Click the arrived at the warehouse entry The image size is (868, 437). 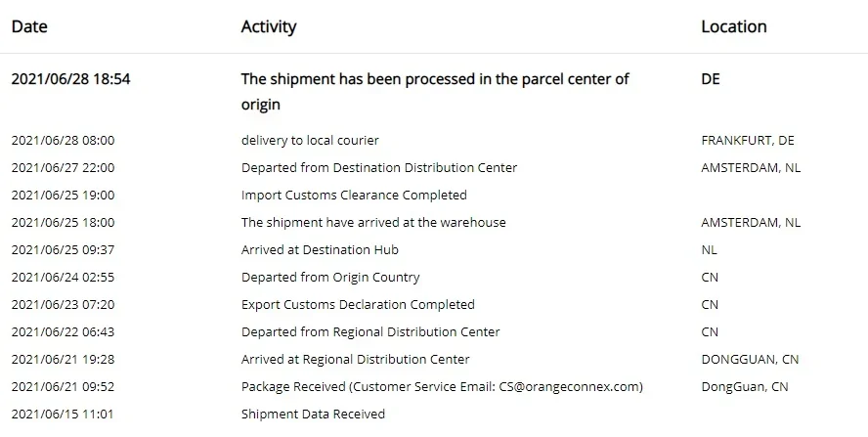[373, 222]
